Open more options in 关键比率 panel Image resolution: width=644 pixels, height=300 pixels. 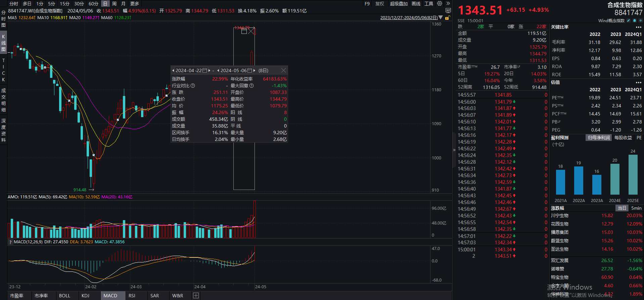638,27
